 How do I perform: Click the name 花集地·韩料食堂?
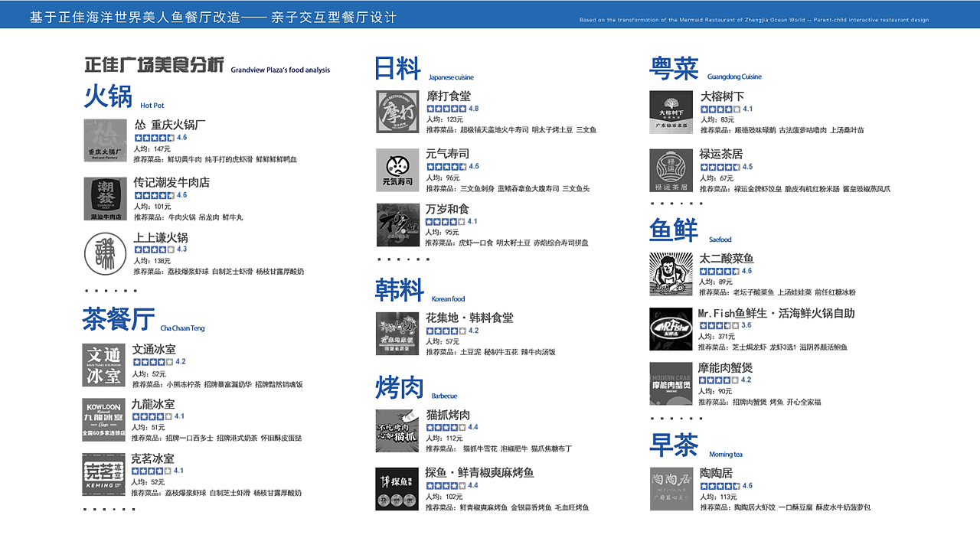(x=469, y=318)
